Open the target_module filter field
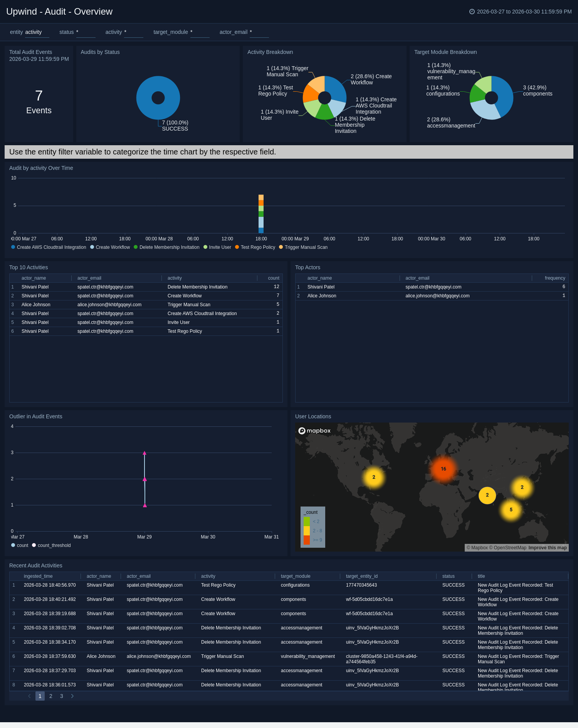The image size is (578, 728). [200, 32]
